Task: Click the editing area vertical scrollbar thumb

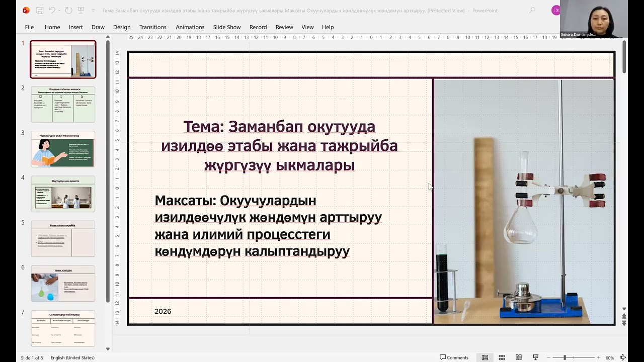Action: point(624,57)
